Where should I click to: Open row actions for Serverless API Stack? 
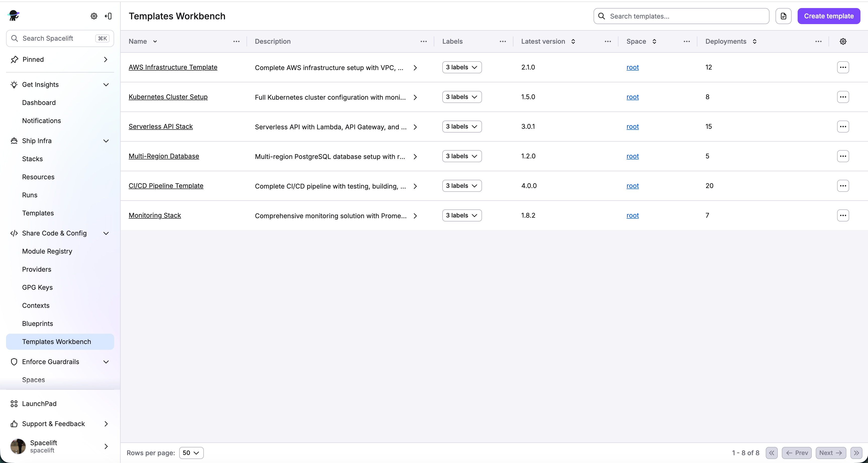tap(843, 127)
